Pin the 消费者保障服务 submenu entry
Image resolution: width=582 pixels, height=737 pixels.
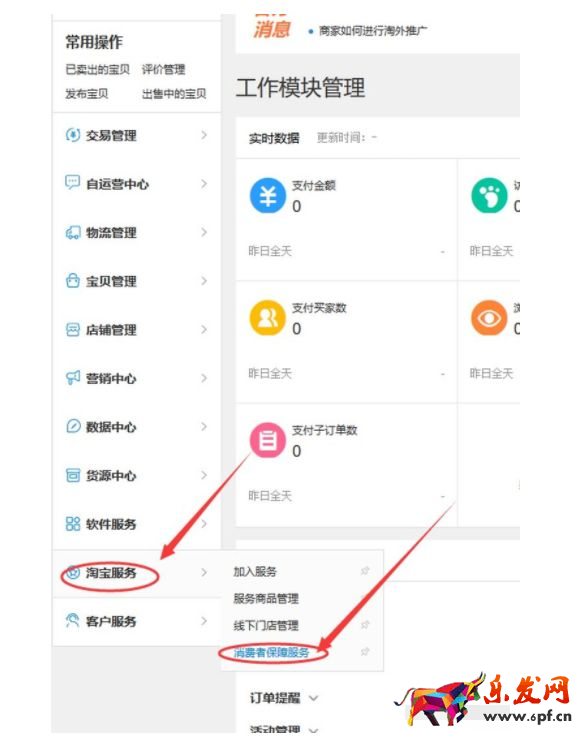point(365,651)
